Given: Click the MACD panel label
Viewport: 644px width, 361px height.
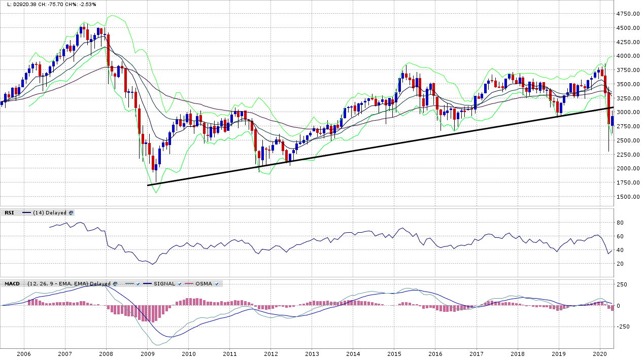Looking at the screenshot, I should point(12,284).
